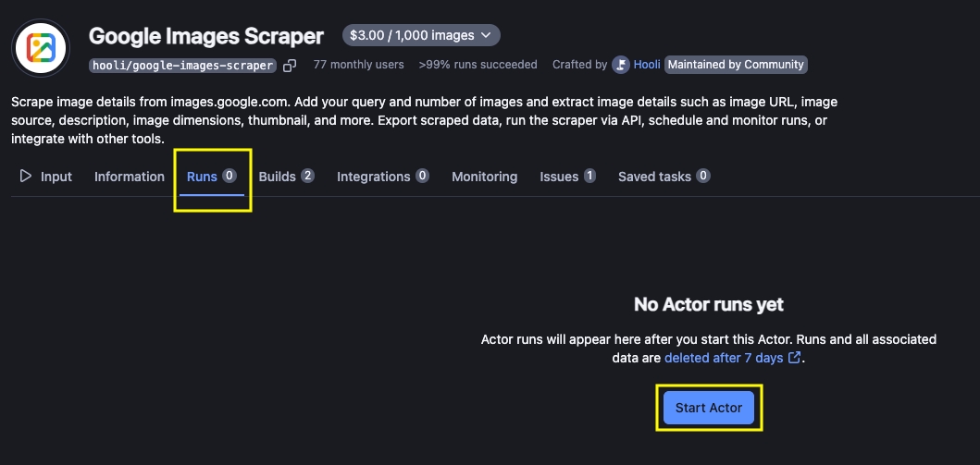Copy the actor name hooli/google-images-scraper

click(x=290, y=66)
